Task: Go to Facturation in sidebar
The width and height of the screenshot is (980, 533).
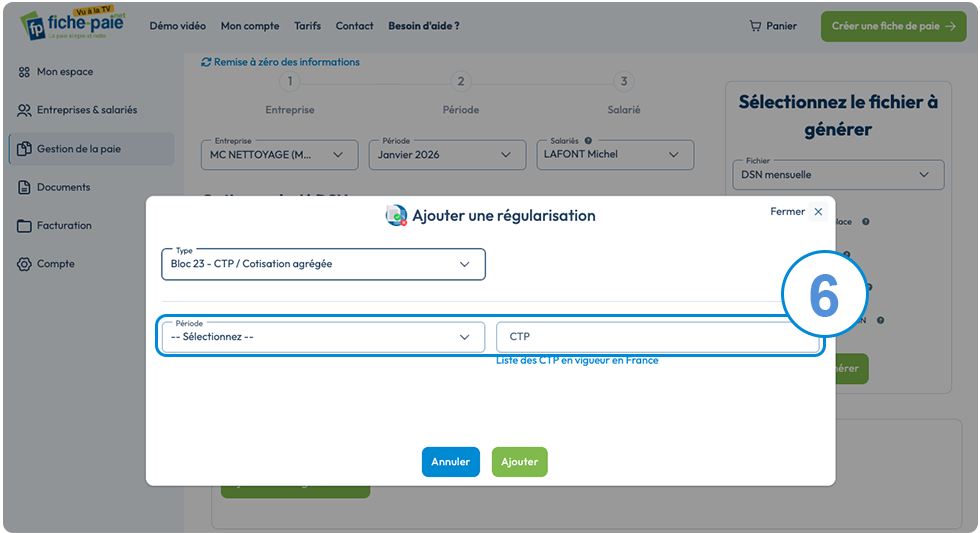Action: click(64, 226)
